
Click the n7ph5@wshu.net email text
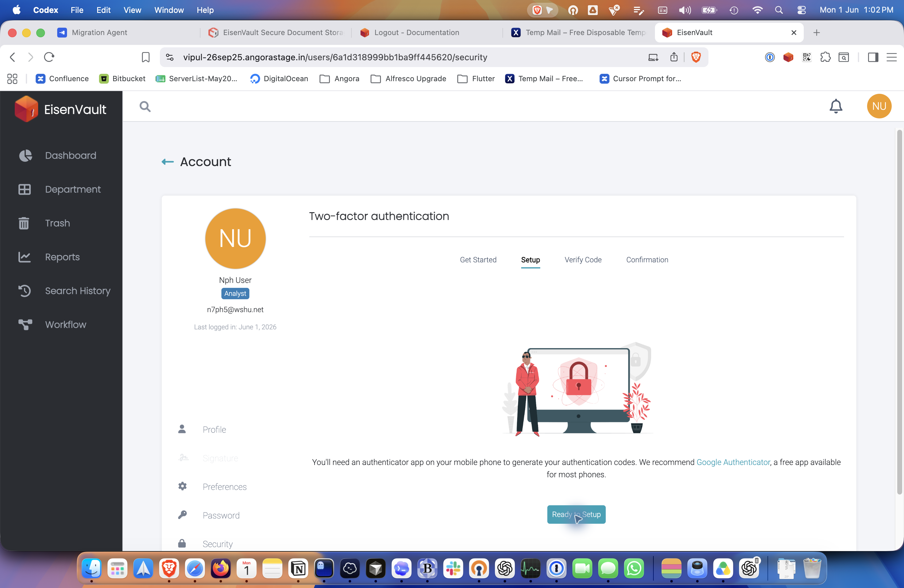point(235,310)
